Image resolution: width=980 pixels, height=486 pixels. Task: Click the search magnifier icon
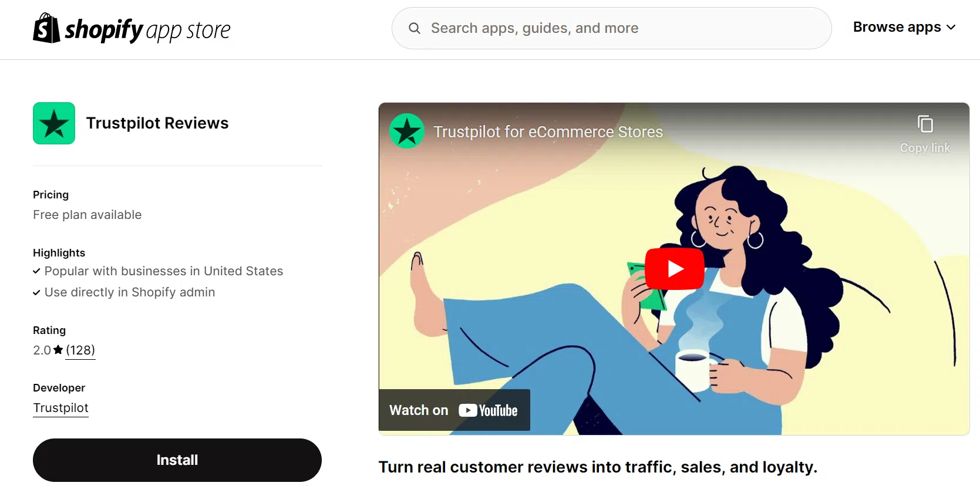click(x=415, y=28)
